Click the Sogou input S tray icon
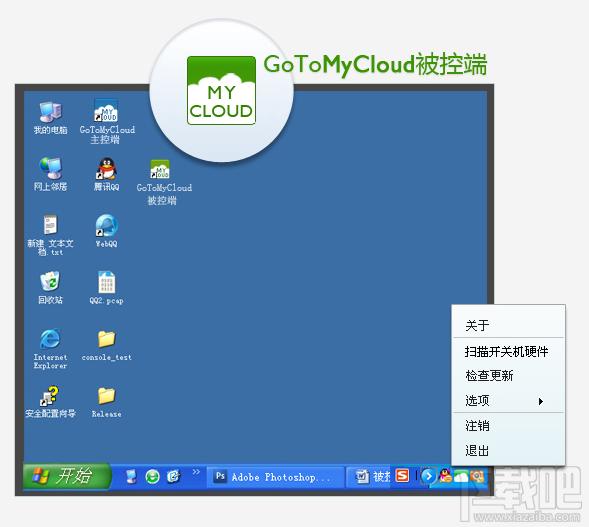Screen dimensions: 589x527 pos(402,476)
